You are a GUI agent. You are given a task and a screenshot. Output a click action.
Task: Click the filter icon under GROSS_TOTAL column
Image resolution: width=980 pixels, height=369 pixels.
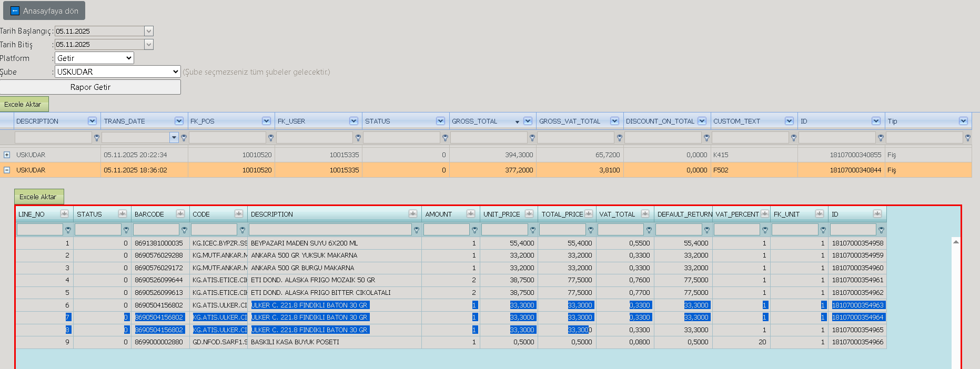pyautogui.click(x=532, y=138)
